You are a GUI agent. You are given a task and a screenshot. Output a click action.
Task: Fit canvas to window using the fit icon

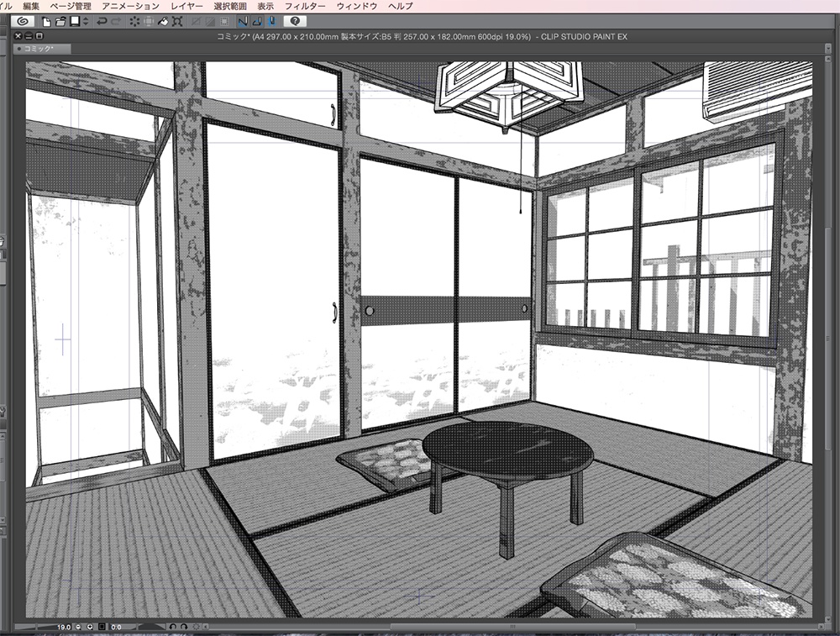tap(102, 627)
